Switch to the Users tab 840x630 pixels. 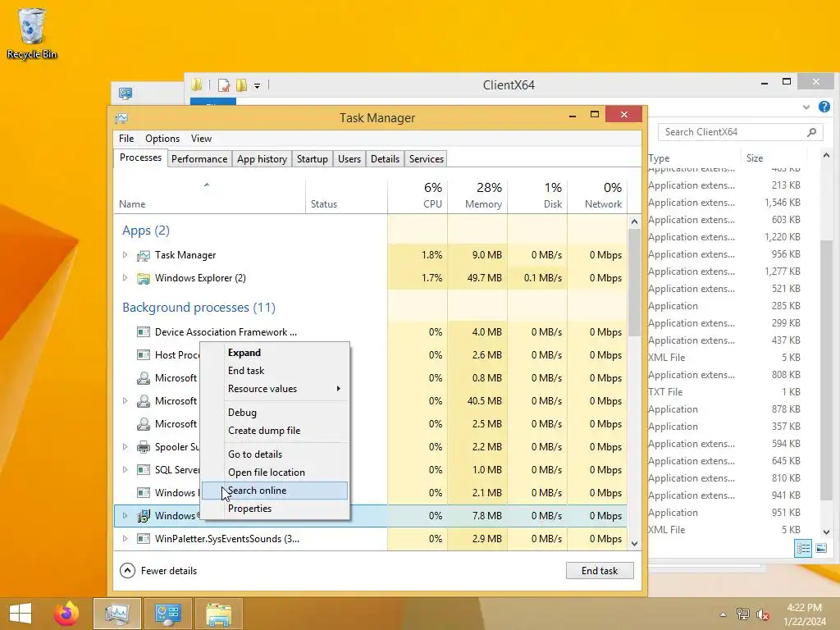pos(349,159)
